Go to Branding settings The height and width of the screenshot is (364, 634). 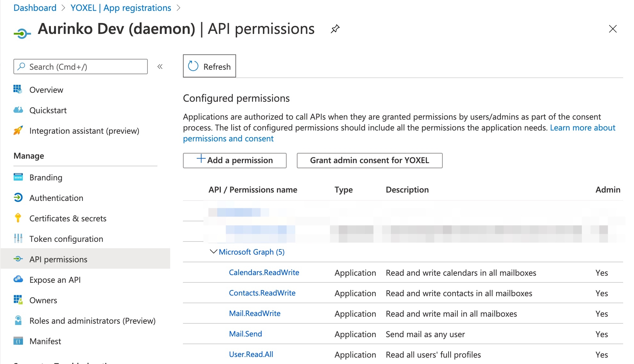pos(46,178)
